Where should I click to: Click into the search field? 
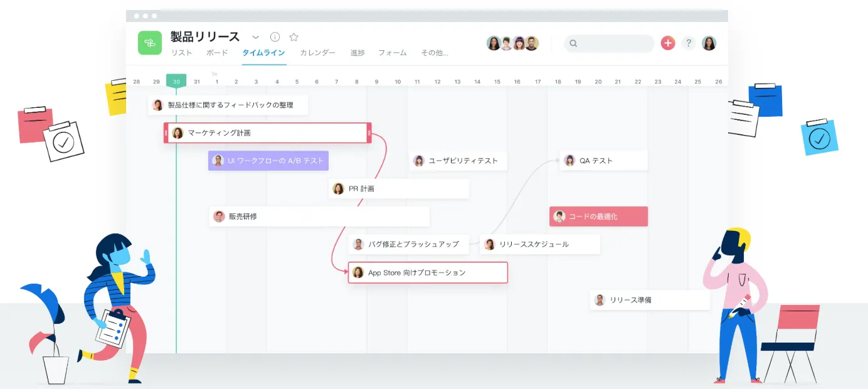(609, 43)
